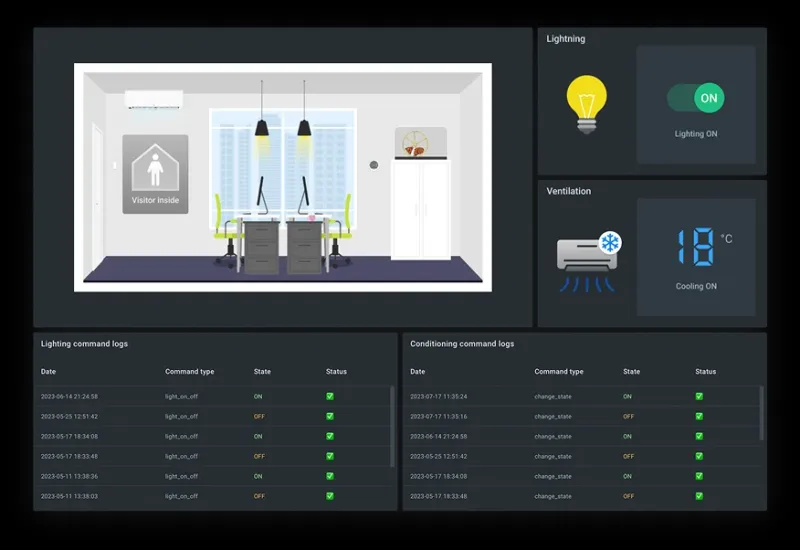Click light_on_off in lighting row 2023-06-14 21:24:58

tap(181, 396)
